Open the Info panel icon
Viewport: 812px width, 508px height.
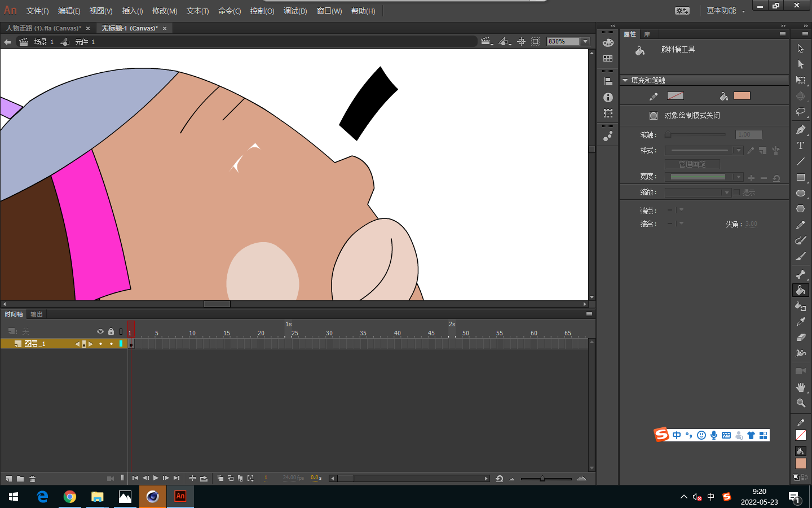[x=608, y=97]
